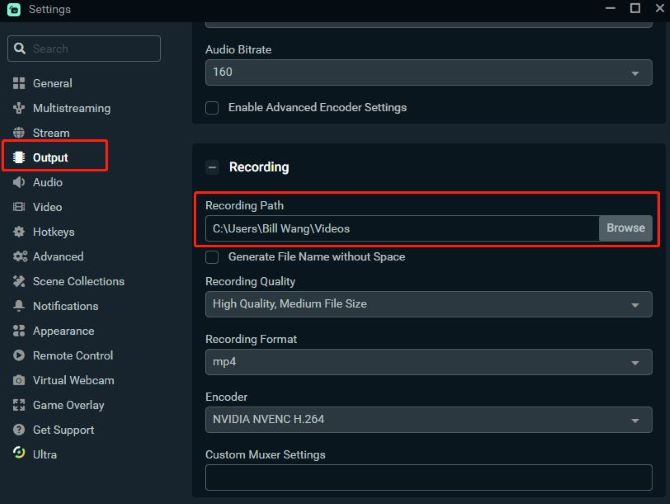Click the Audio speaker icon
The height and width of the screenshot is (504, 670).
(19, 182)
